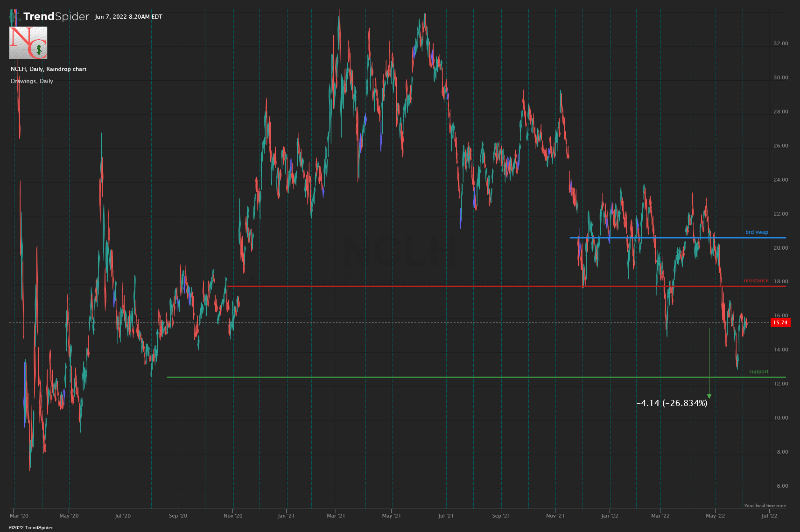
Task: Click the green measurement arrowhead
Action: 709,396
